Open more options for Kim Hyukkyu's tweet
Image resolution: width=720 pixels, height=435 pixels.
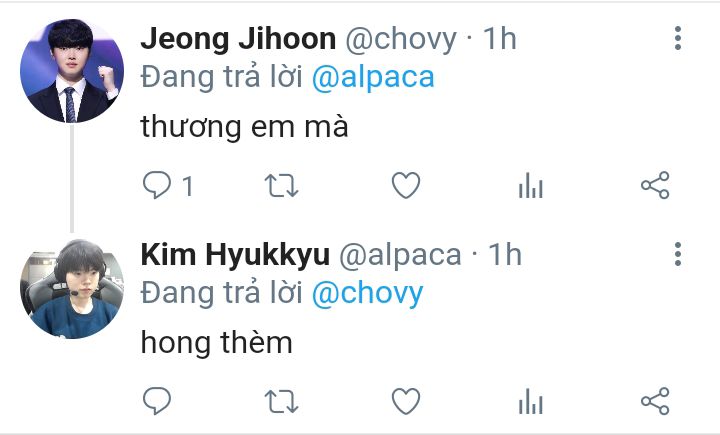coord(678,254)
